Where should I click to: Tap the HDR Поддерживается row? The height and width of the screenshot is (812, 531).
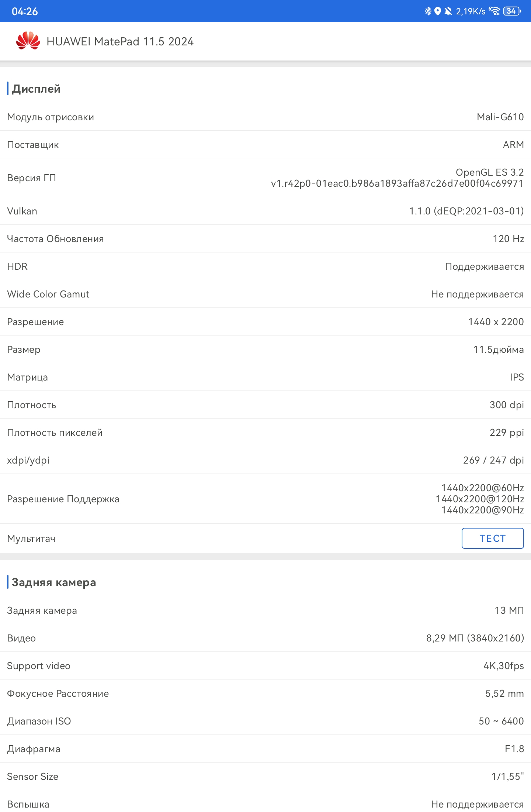click(265, 266)
